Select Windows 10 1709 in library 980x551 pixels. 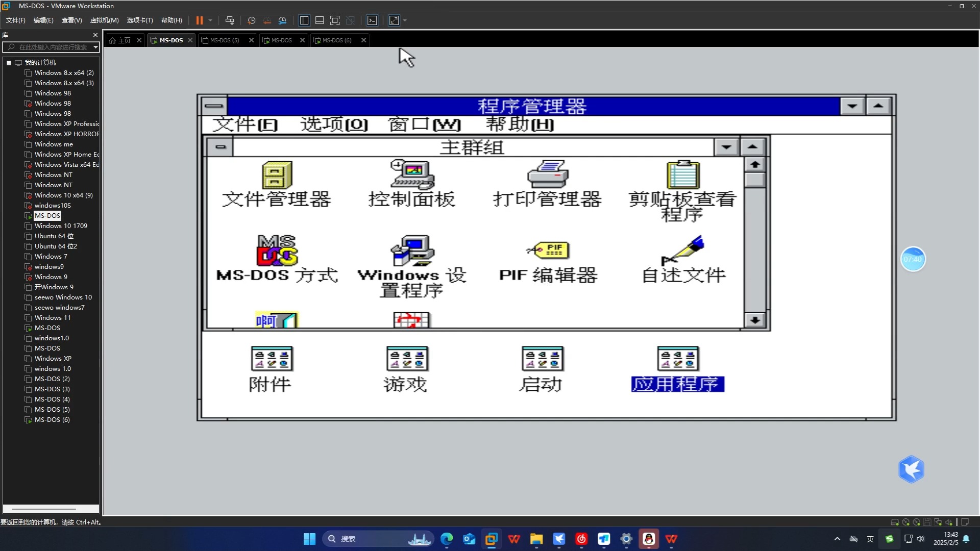coord(60,226)
